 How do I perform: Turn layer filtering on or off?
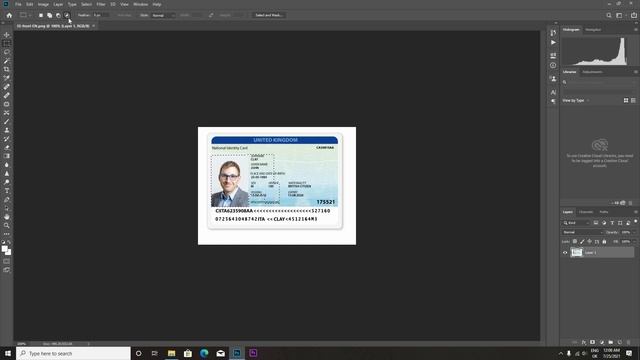(x=636, y=222)
